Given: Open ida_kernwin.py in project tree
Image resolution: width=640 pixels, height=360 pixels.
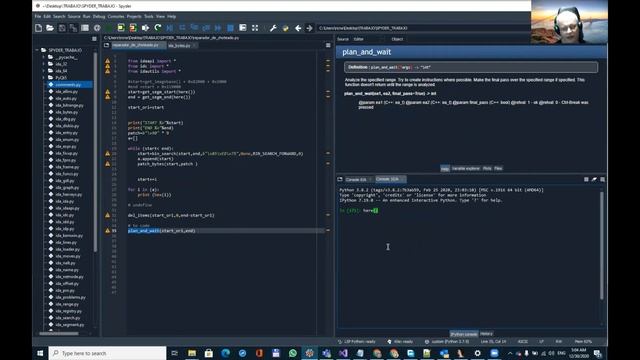Looking at the screenshot, I should click(x=69, y=236).
